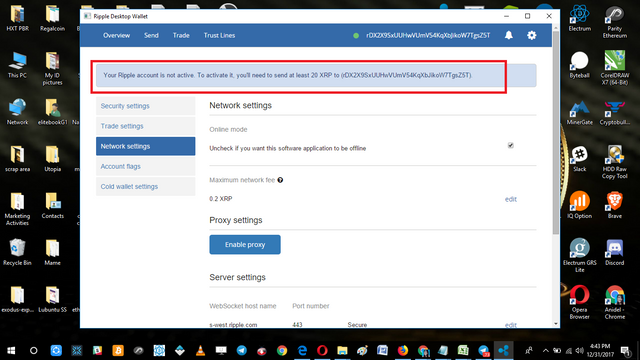
Task: Click the '0.2 XRP' fee value
Action: click(x=221, y=199)
